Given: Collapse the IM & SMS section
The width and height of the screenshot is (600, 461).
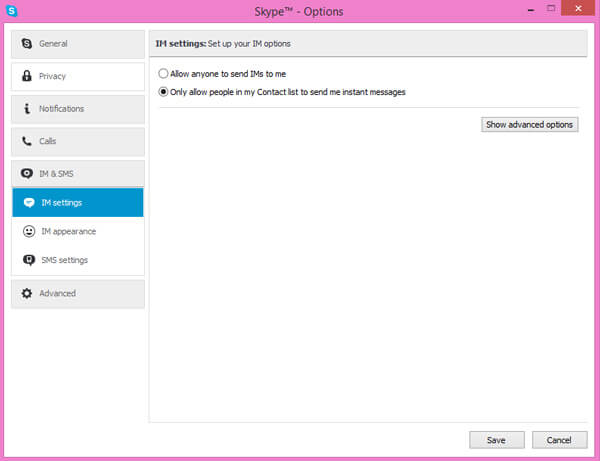Looking at the screenshot, I should point(77,174).
